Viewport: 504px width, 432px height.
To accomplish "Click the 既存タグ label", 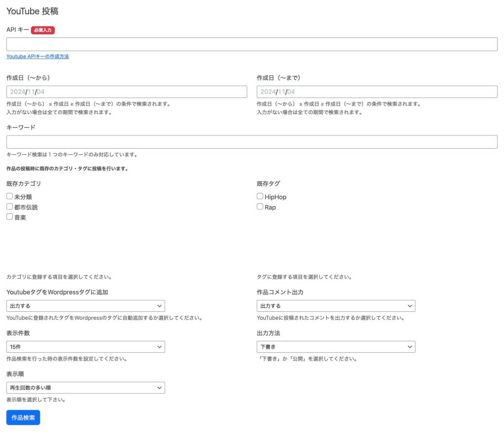I will point(268,184).
